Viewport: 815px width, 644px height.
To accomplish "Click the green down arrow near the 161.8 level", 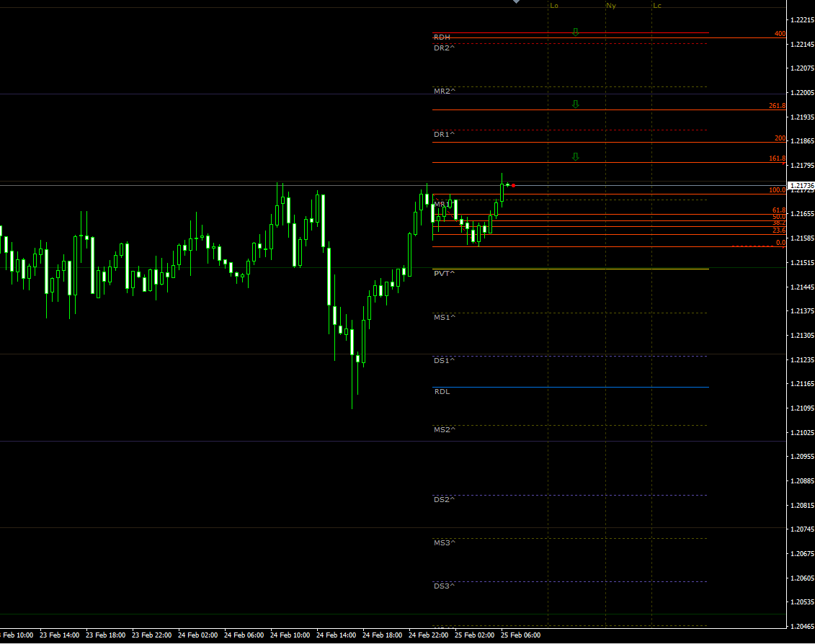I will [x=575, y=156].
